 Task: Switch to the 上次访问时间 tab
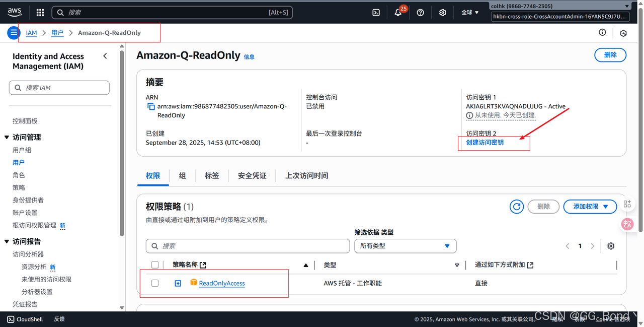(307, 175)
